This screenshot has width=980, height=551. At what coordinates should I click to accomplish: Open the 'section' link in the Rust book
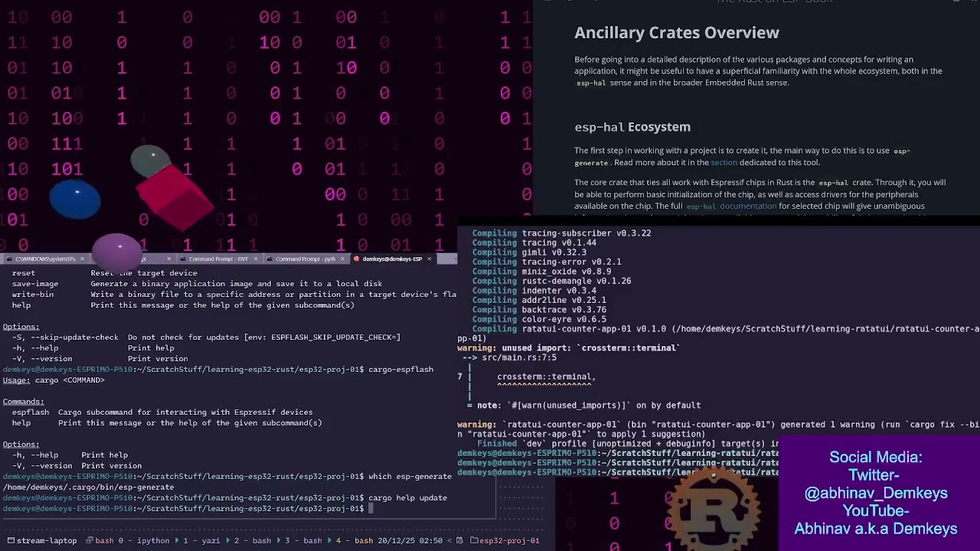pyautogui.click(x=724, y=162)
